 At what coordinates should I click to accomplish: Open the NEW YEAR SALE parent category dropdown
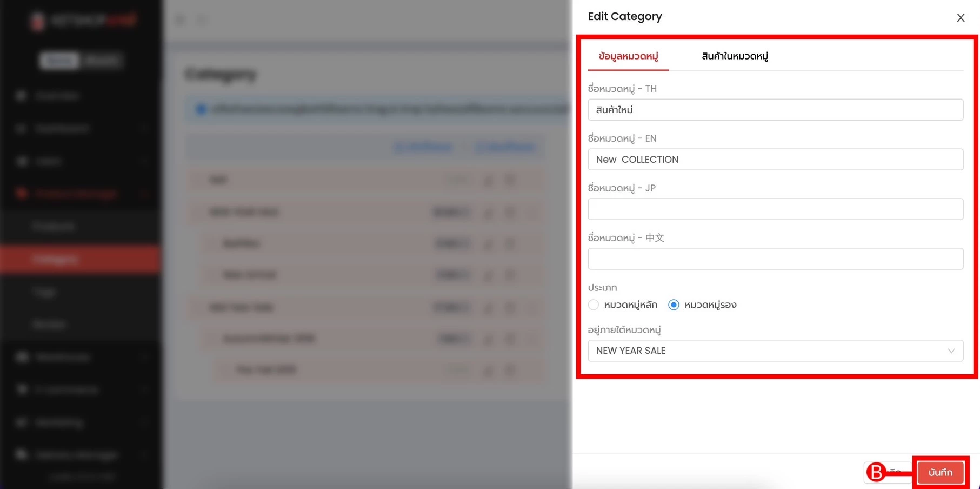(775, 351)
